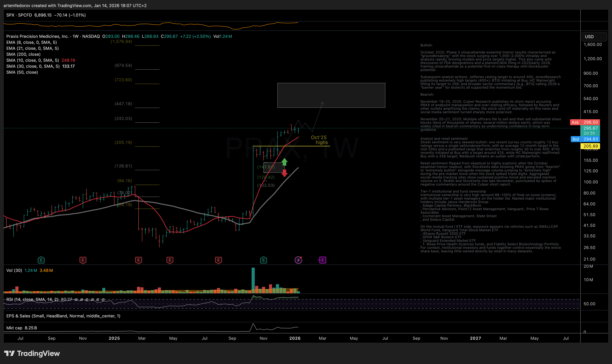Click the SMA (30, close) legend showing 133.17
This screenshot has width=612, height=364.
pos(40,66)
